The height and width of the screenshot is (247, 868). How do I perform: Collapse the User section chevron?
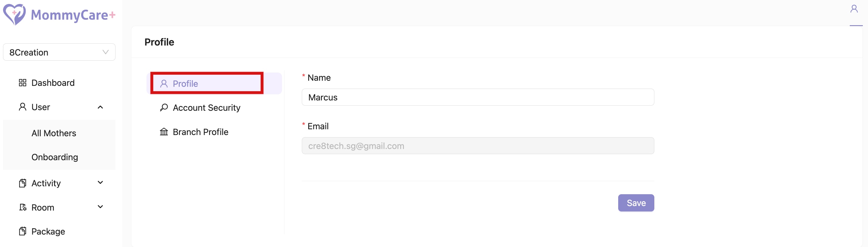[100, 107]
